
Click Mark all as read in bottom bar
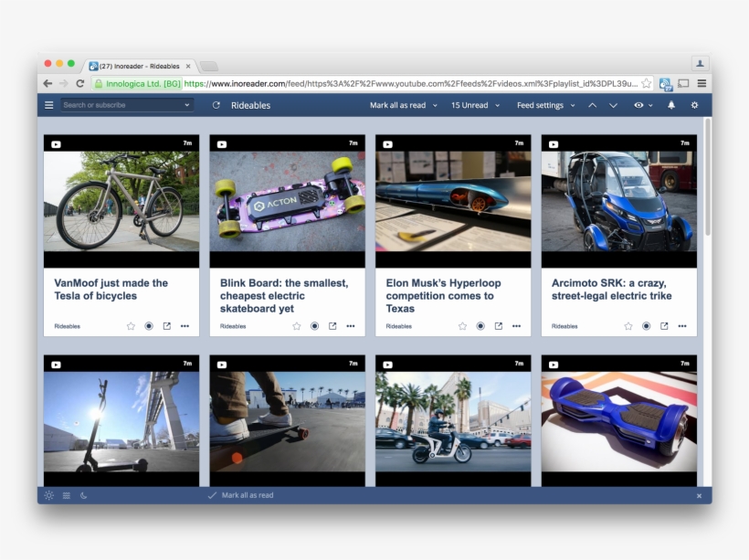click(241, 495)
